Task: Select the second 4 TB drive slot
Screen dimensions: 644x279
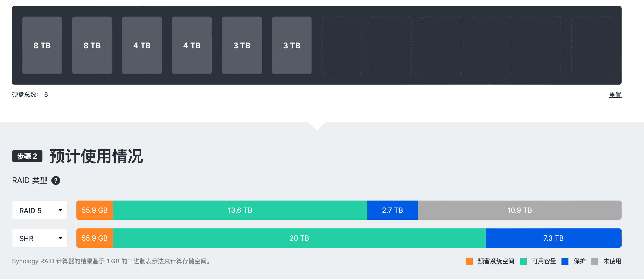Action: tap(192, 45)
